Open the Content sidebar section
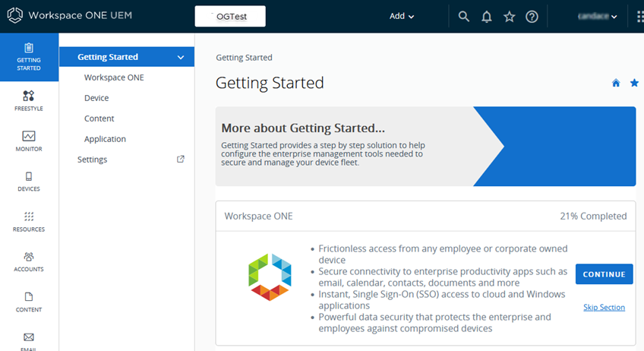Image resolution: width=644 pixels, height=351 pixels. [29, 302]
